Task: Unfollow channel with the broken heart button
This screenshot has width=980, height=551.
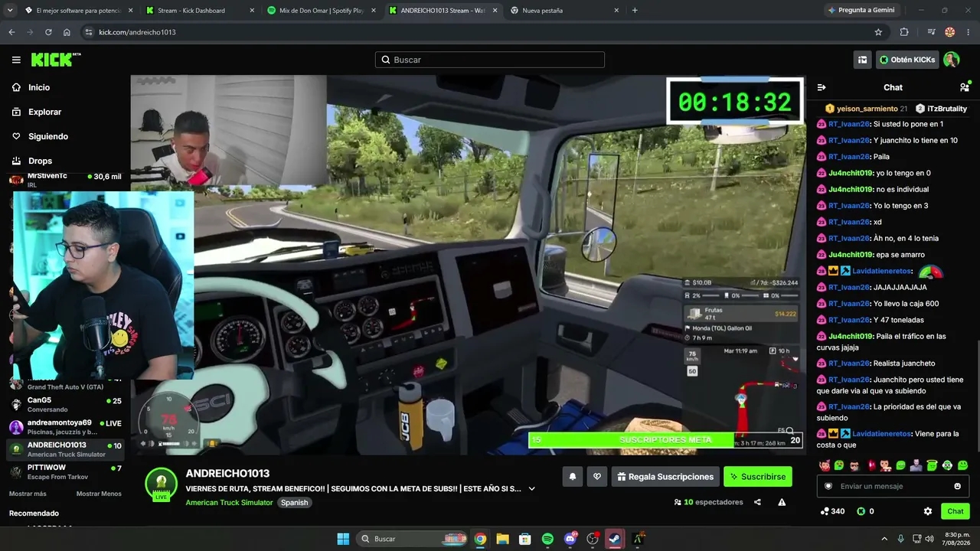Action: tap(597, 477)
